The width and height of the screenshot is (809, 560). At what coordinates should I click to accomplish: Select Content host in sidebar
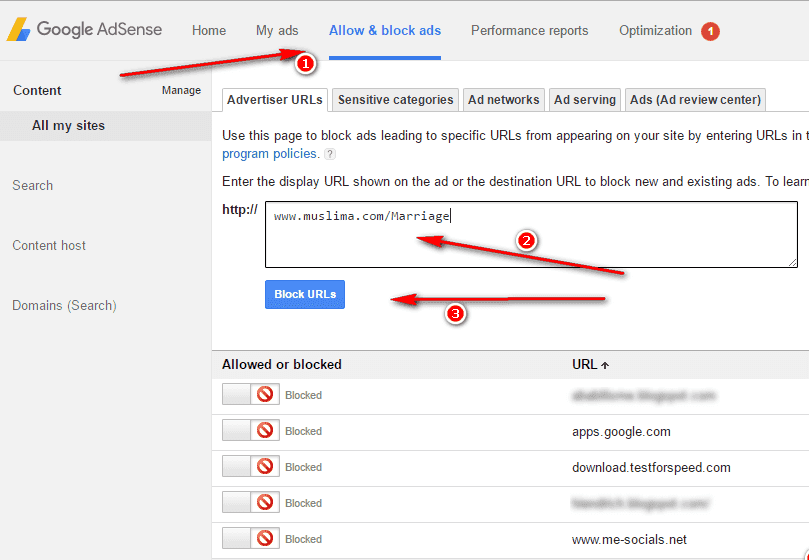pos(49,245)
